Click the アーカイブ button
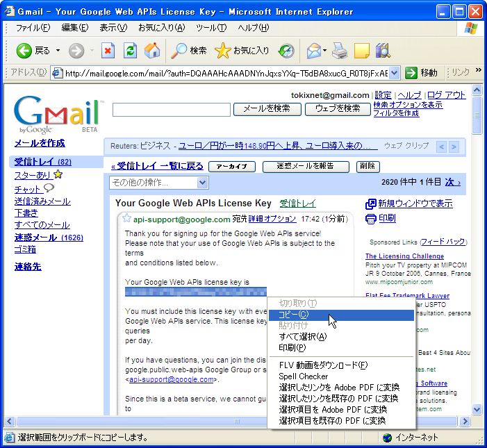 [x=232, y=167]
